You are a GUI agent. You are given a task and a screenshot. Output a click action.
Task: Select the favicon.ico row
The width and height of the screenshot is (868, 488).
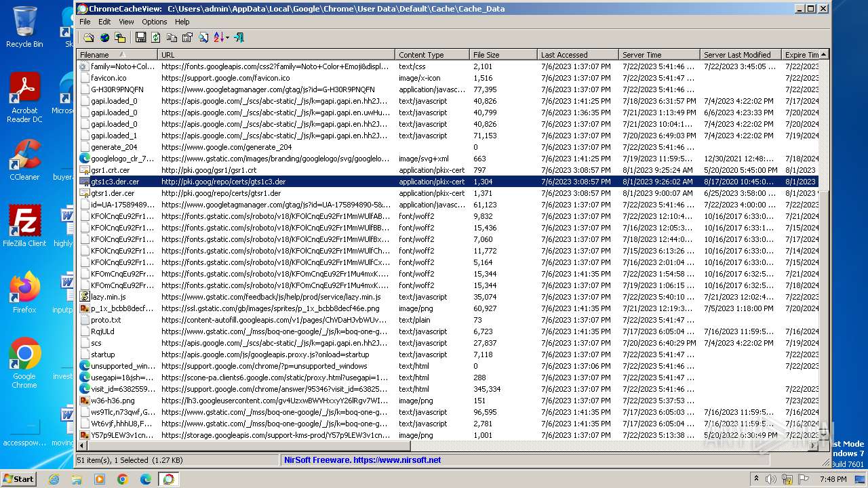coord(448,78)
